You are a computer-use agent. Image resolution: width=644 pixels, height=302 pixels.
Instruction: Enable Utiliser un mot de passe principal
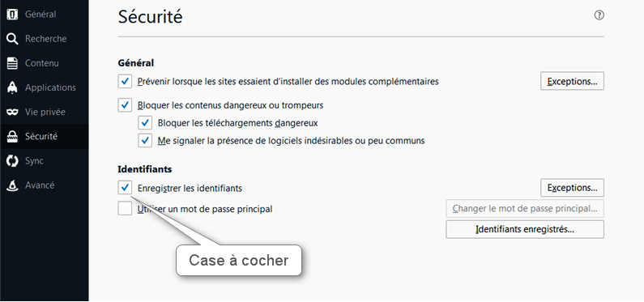click(x=125, y=208)
